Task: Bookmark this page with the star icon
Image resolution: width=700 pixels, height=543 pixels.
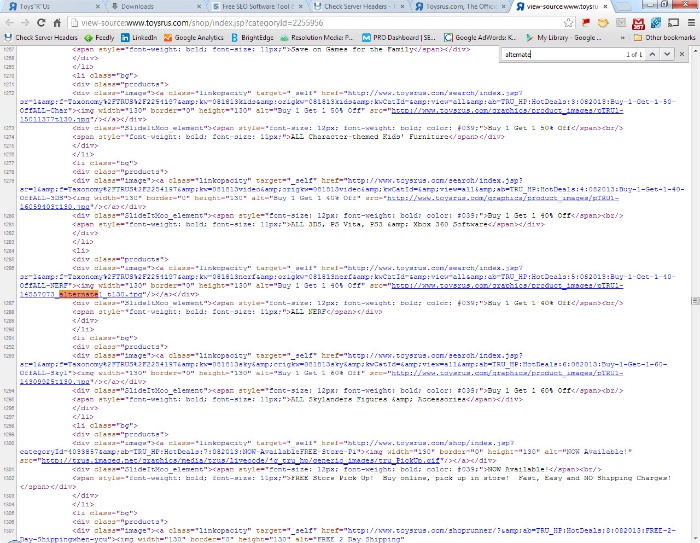Action: click(569, 22)
